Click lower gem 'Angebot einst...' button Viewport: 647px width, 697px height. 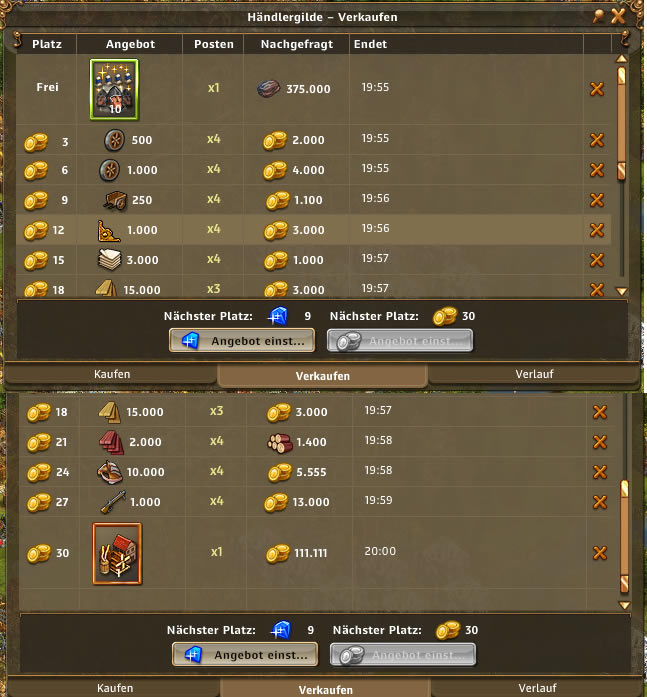pos(245,655)
